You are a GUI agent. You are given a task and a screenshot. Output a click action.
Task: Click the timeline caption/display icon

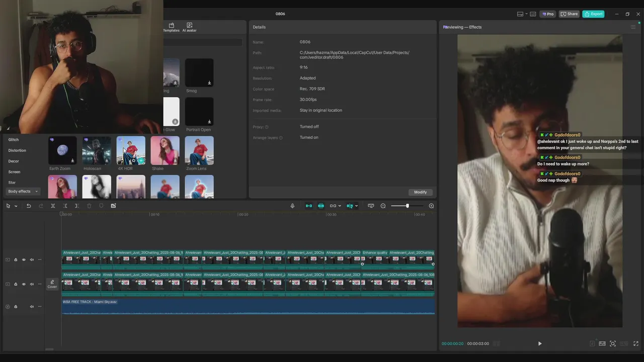click(371, 206)
